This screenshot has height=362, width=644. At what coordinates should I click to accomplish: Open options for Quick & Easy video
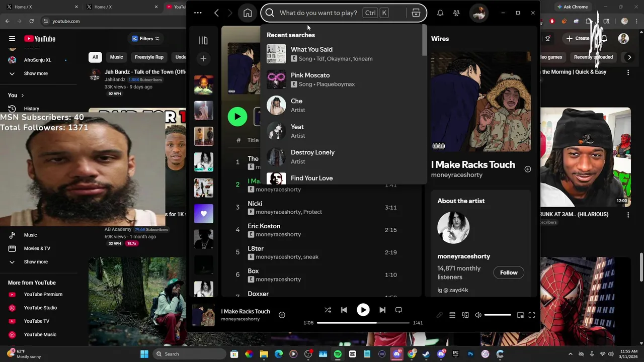pyautogui.click(x=628, y=72)
